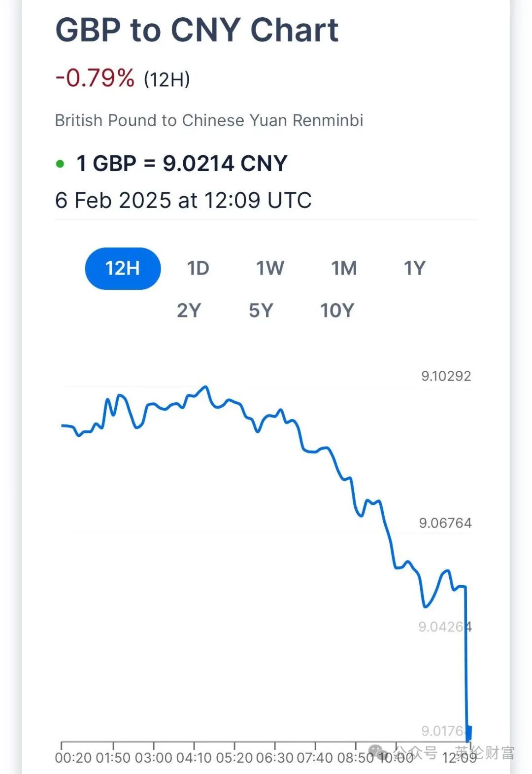Click the 07:40 x-axis time marker
The image size is (532, 774).
[315, 758]
